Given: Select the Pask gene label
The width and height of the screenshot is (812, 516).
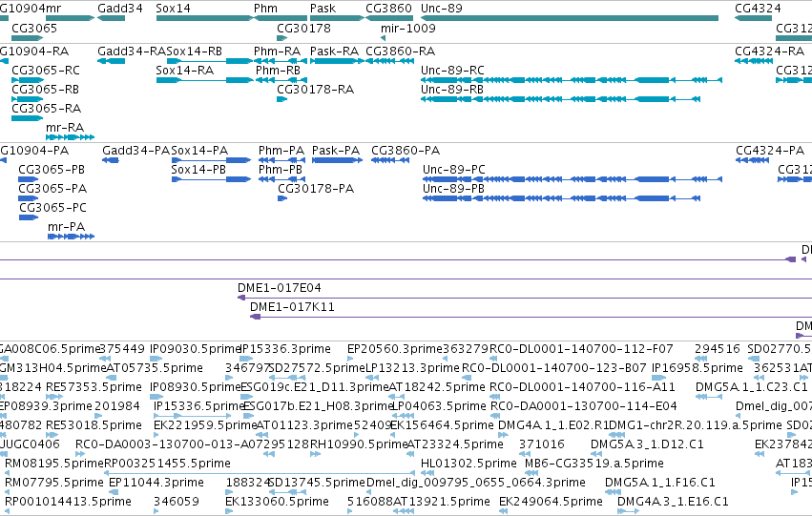Looking at the screenshot, I should click(x=323, y=9).
